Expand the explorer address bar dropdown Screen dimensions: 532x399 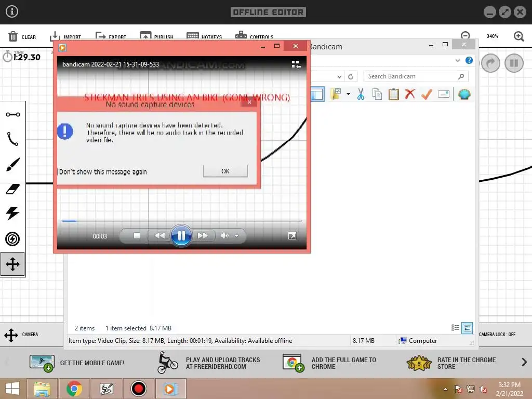pyautogui.click(x=339, y=77)
